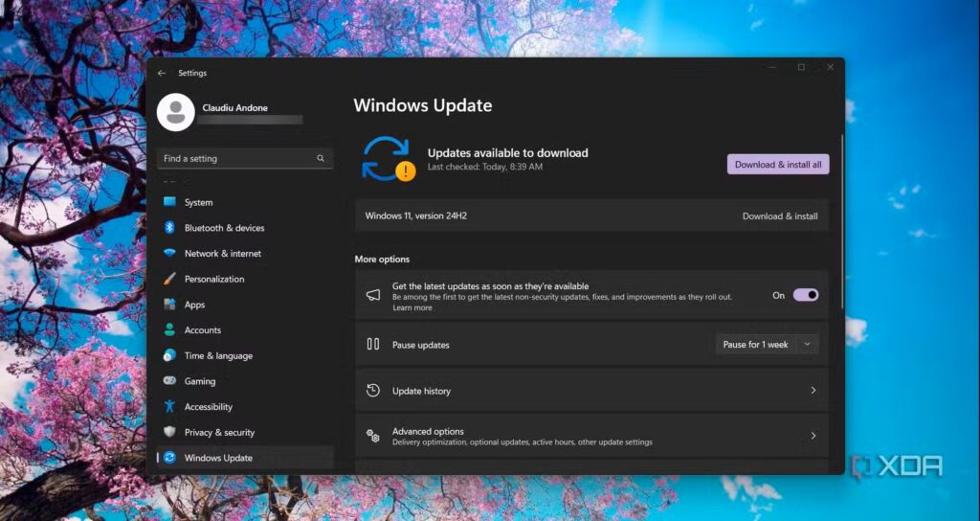980x521 pixels.
Task: Click the back arrow next to Settings
Action: click(161, 73)
